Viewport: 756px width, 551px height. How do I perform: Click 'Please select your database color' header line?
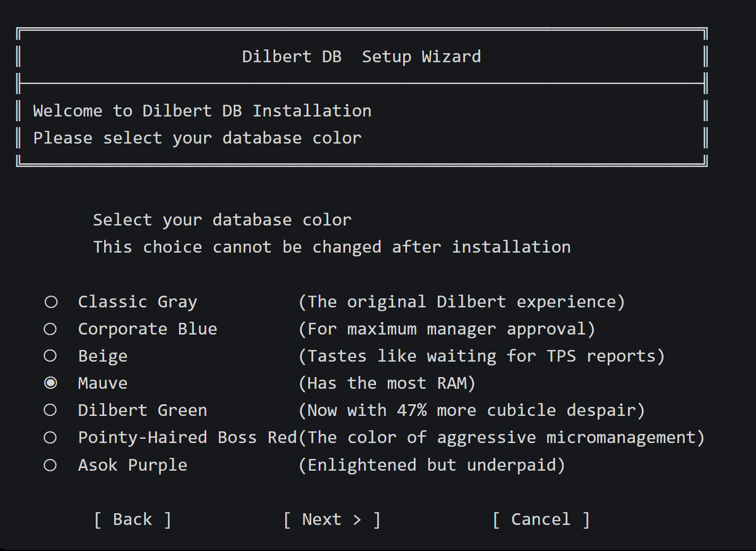pyautogui.click(x=197, y=138)
